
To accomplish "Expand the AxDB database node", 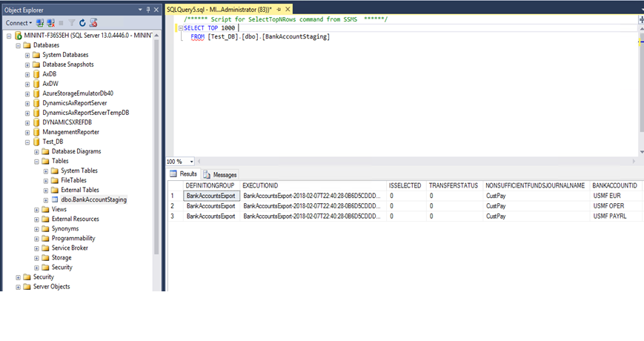I will [27, 74].
